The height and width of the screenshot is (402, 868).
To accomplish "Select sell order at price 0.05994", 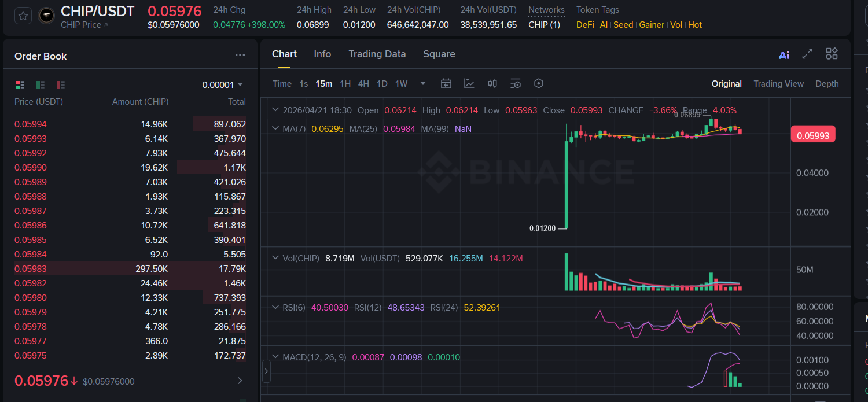I will [x=130, y=124].
